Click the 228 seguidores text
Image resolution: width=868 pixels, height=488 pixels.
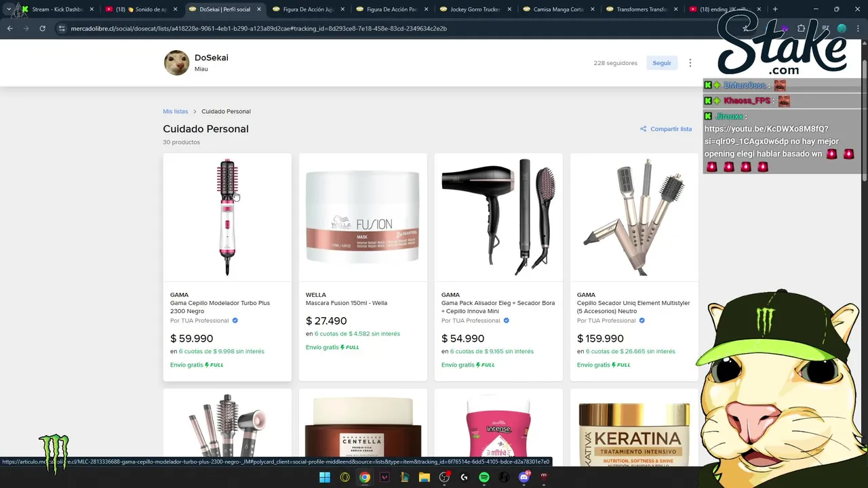click(x=615, y=63)
